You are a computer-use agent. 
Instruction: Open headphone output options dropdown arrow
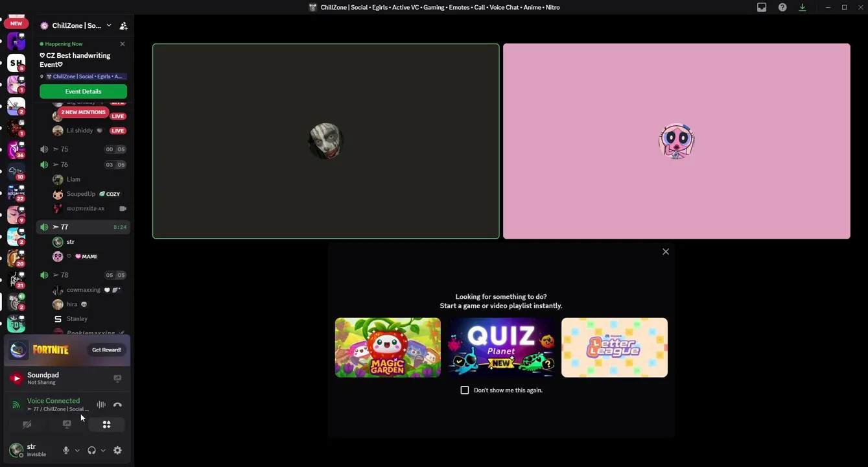pos(103,450)
